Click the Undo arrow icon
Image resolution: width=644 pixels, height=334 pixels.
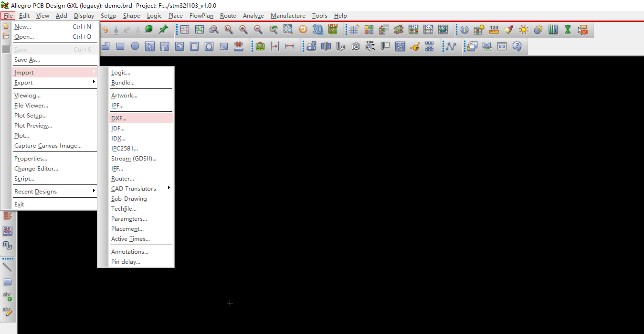click(105, 30)
